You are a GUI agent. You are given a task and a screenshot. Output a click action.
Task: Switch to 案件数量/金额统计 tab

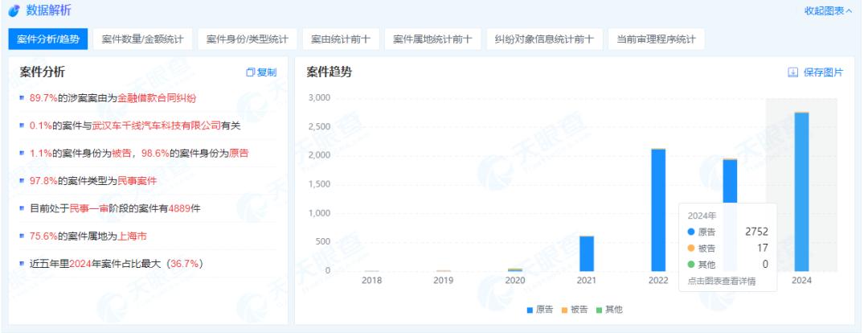[142, 39]
